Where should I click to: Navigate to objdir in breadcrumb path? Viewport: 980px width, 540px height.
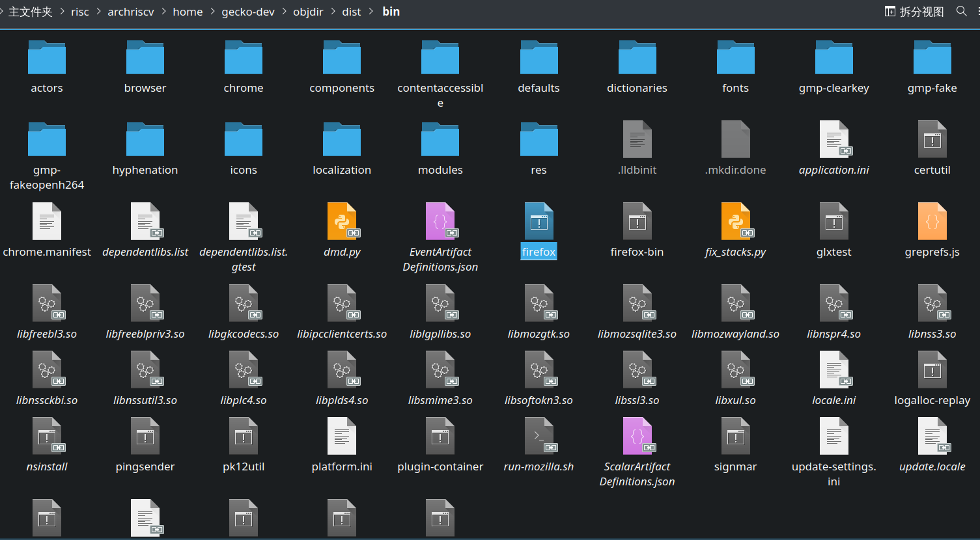(x=308, y=12)
